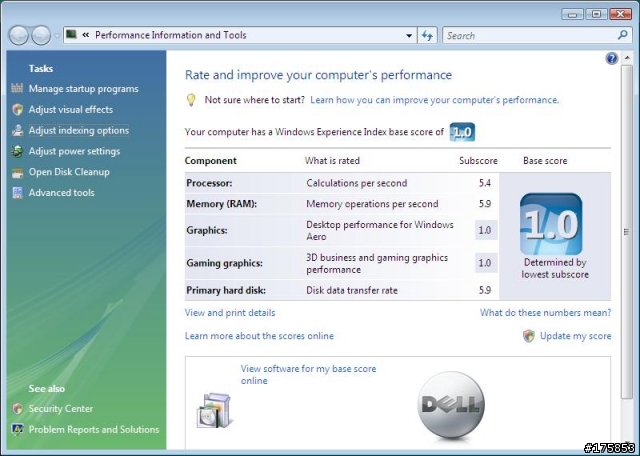This screenshot has width=640, height=456.
Task: Click Memory operations per second text
Action: [372, 204]
